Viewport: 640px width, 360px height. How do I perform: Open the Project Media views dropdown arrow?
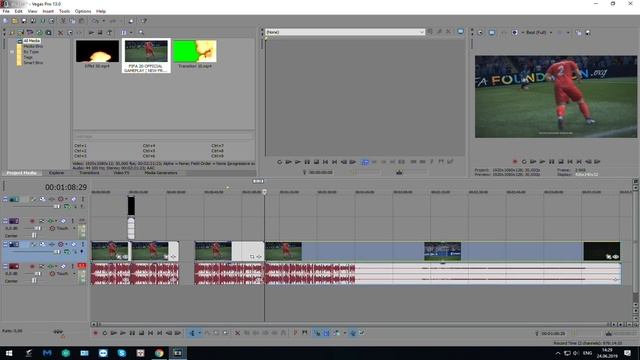click(131, 33)
